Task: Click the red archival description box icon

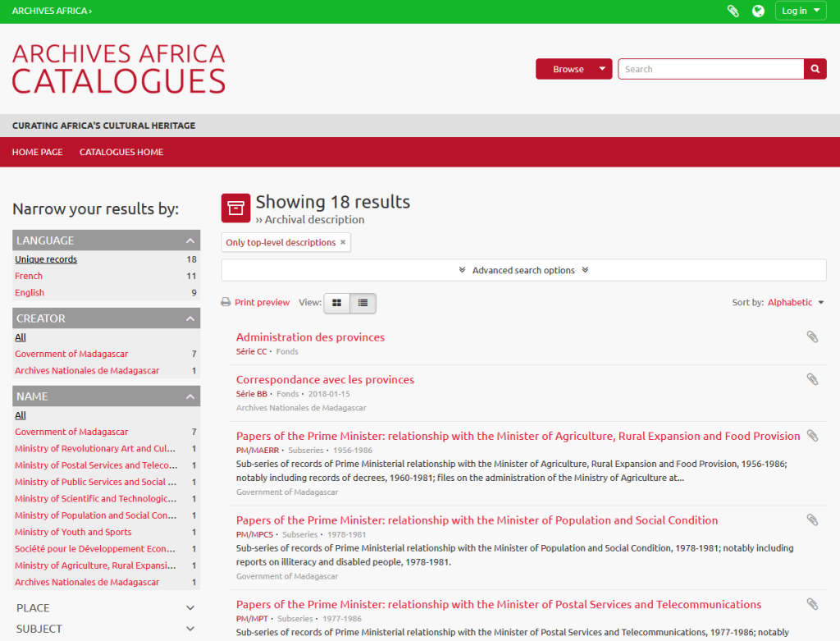Action: tap(235, 208)
